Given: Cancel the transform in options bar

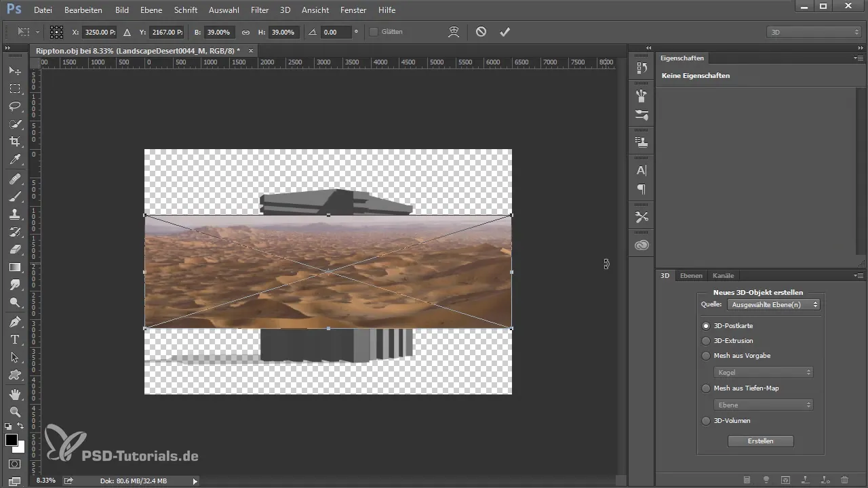Looking at the screenshot, I should pyautogui.click(x=481, y=32).
